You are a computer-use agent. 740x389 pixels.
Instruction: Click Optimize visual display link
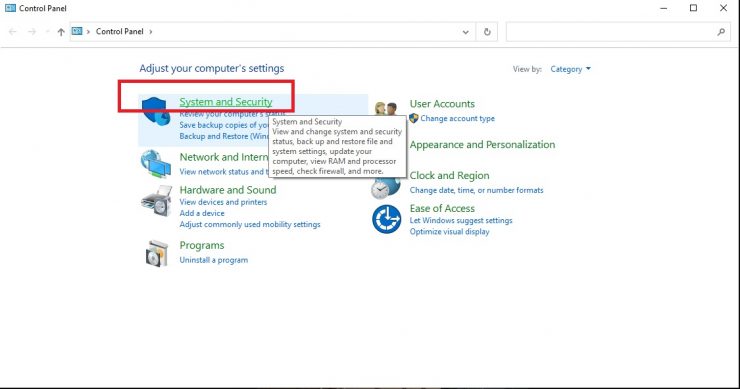click(x=449, y=231)
